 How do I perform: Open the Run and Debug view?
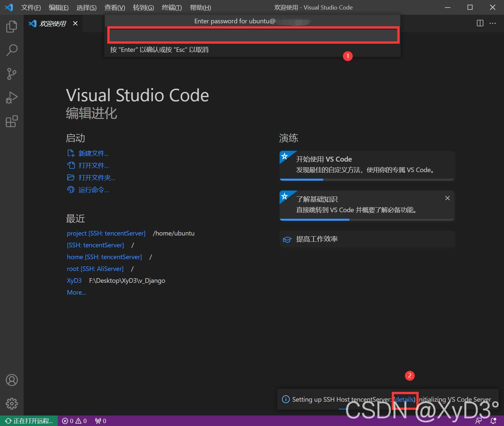coord(11,98)
